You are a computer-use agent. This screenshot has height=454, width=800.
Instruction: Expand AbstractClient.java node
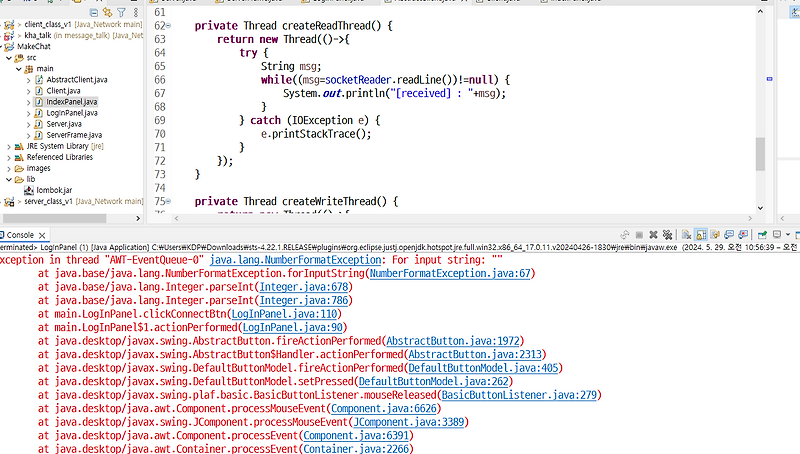tap(29, 80)
